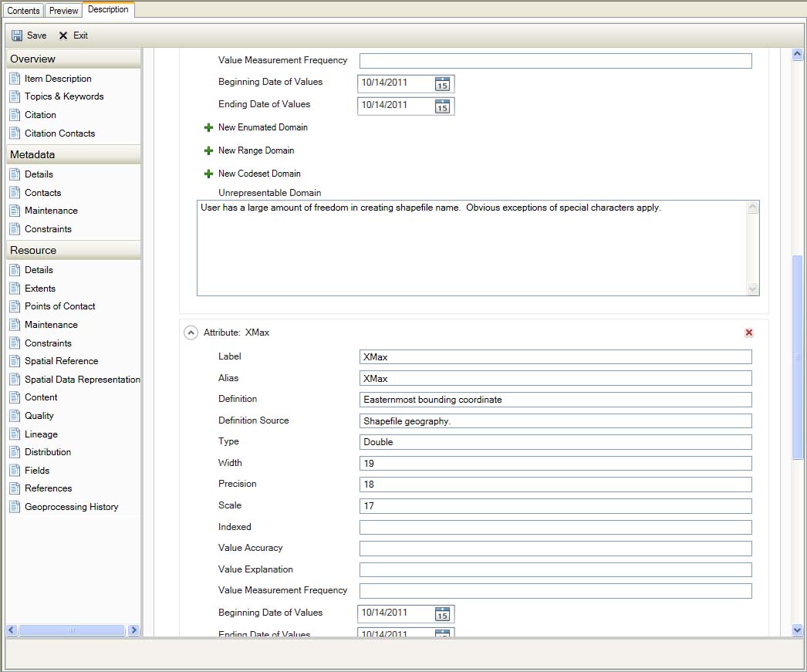Open calendar for upper Ending Date of Values
Viewport: 807px width, 672px height.
coord(442,106)
